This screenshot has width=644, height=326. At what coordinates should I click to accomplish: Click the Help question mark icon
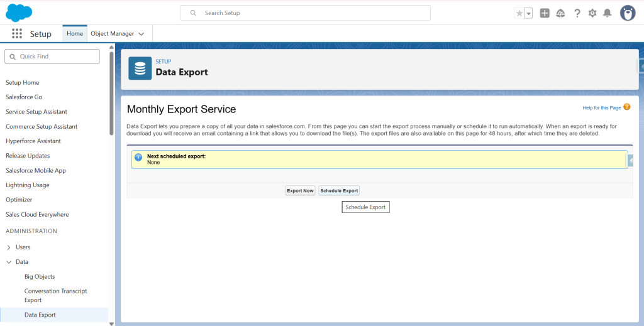[577, 13]
